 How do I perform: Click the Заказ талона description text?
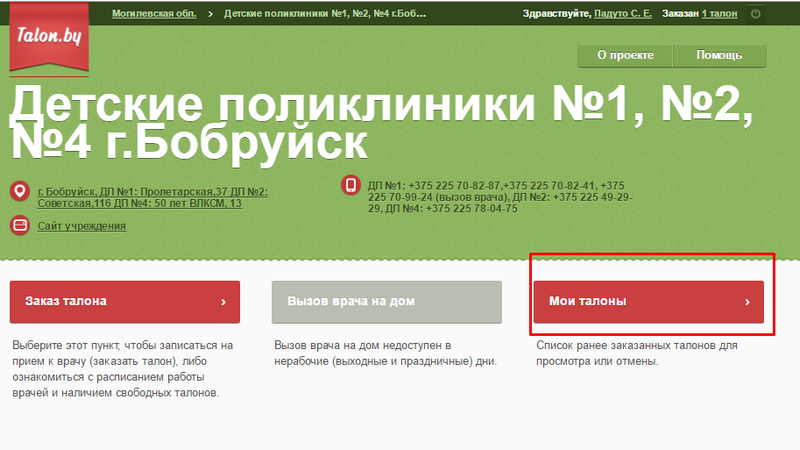pyautogui.click(x=122, y=369)
